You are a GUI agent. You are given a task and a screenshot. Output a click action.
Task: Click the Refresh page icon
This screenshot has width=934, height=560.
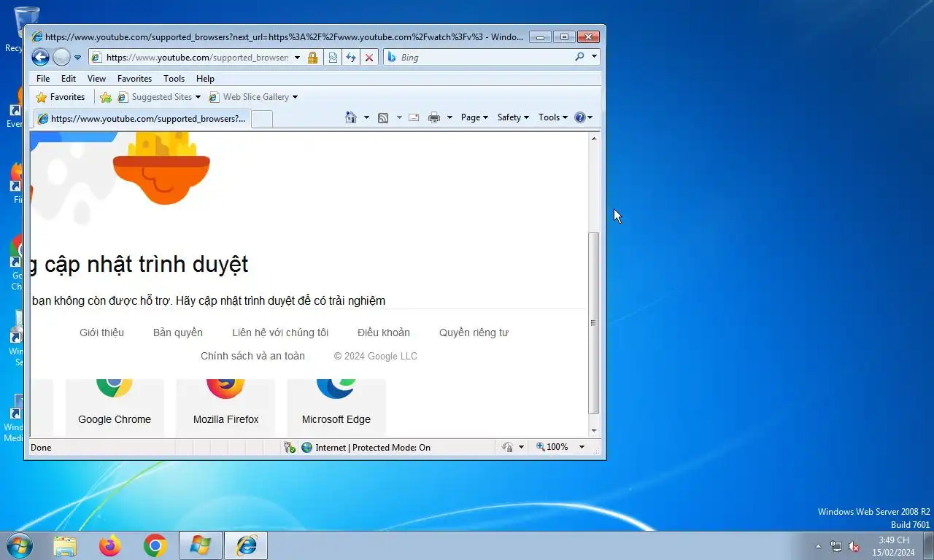351,58
